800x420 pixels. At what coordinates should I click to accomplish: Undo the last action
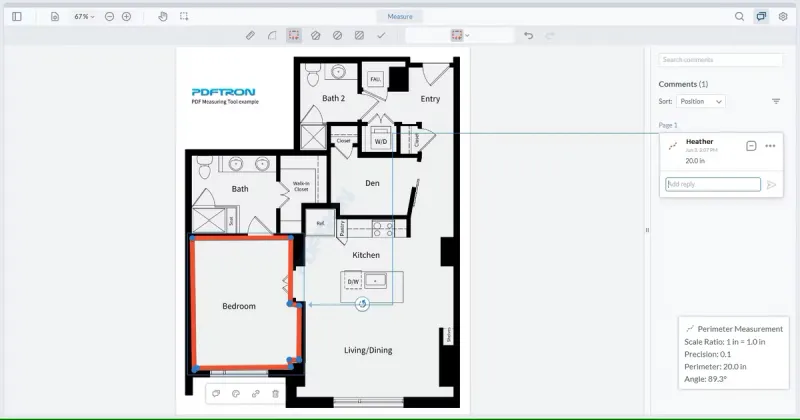click(x=529, y=35)
